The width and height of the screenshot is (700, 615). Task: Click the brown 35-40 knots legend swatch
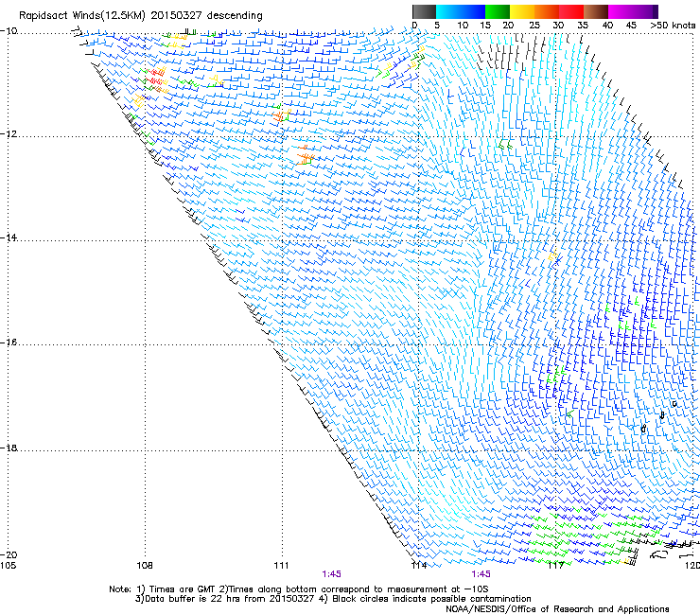596,11
